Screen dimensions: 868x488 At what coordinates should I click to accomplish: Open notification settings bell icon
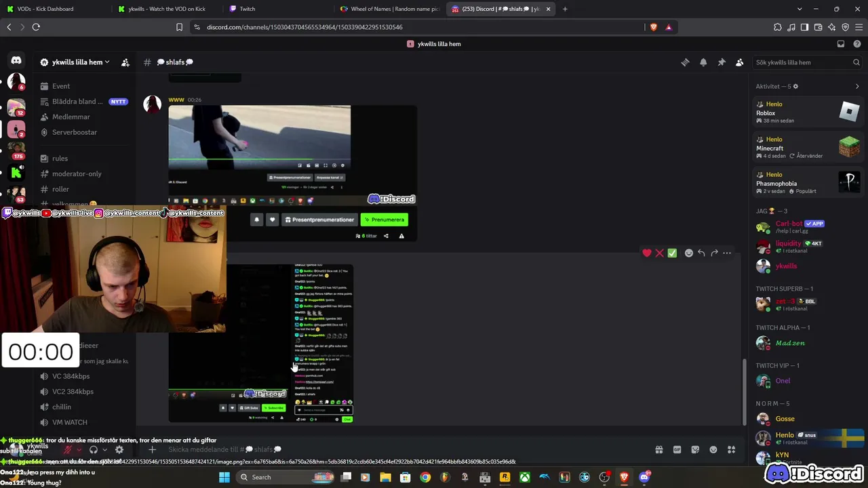(x=703, y=62)
